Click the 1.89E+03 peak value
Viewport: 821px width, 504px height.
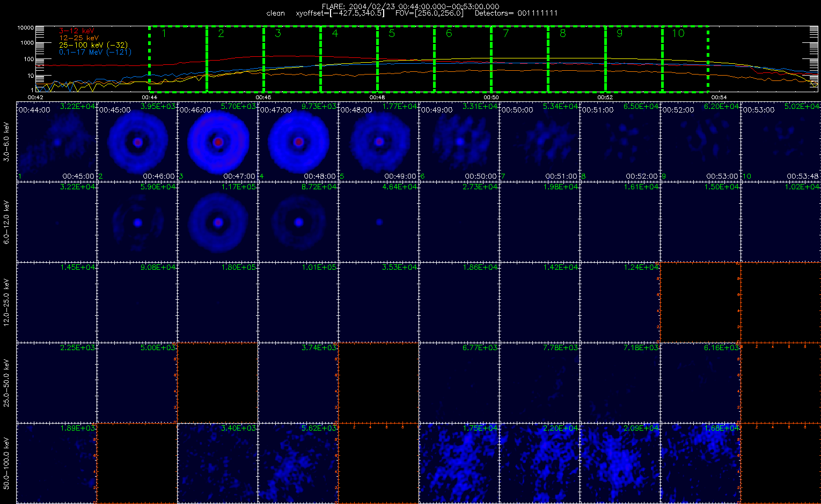click(x=78, y=428)
